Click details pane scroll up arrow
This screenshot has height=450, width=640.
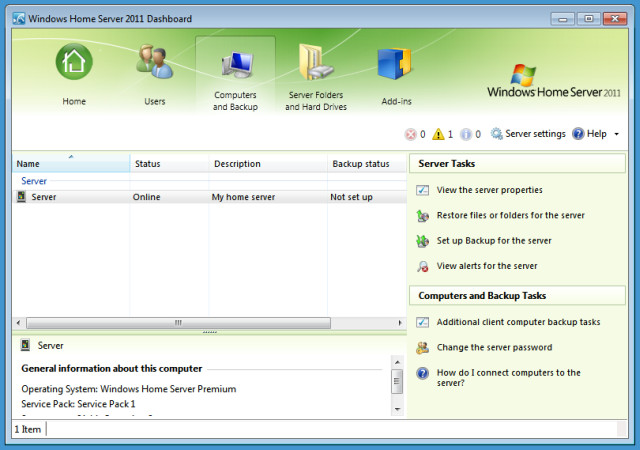pos(397,363)
